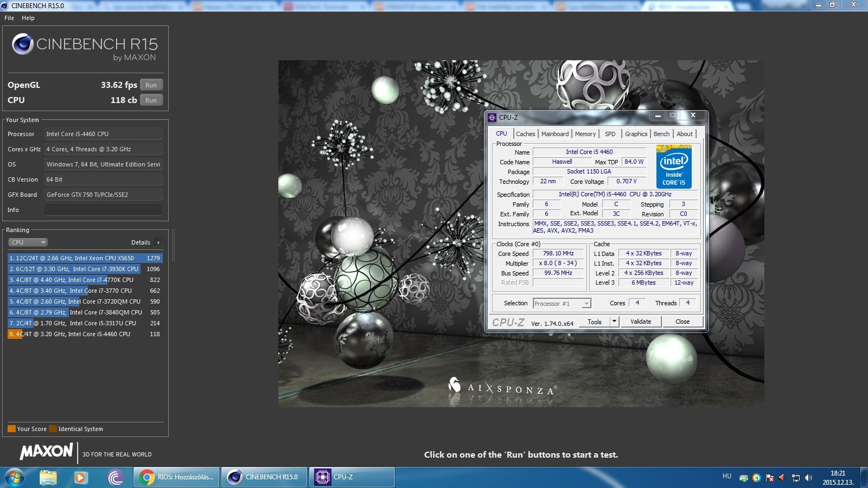Click the blue-orange circular tray icon
Viewport: 868px width, 488px height.
coord(756,478)
